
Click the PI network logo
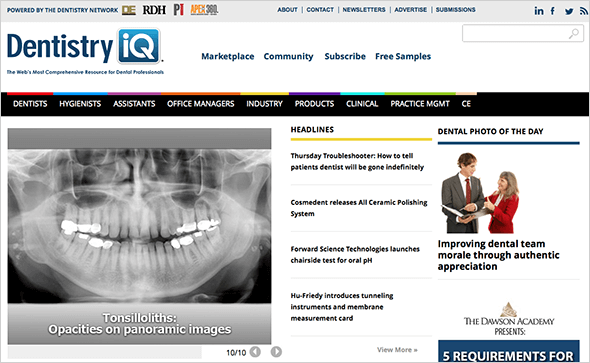pyautogui.click(x=179, y=10)
